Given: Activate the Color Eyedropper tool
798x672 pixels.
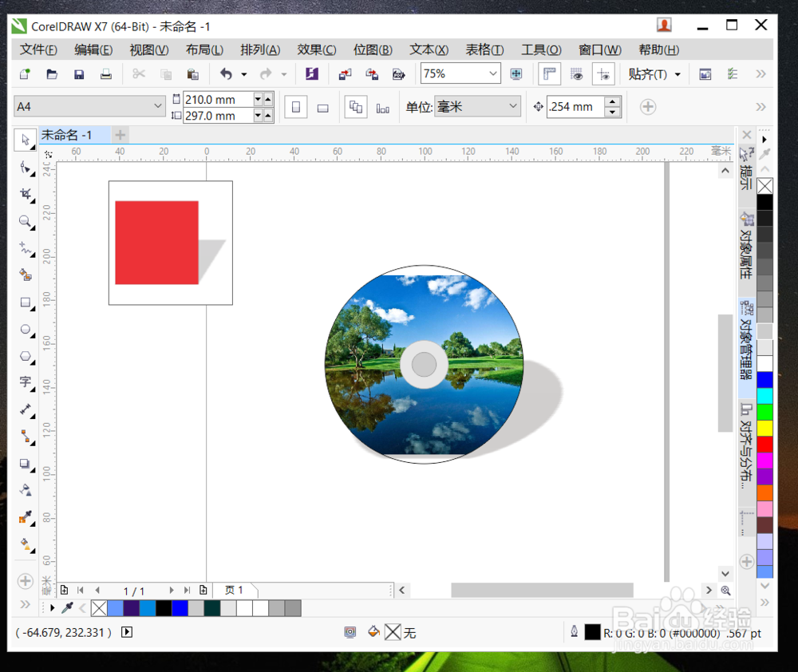Looking at the screenshot, I should coord(25,518).
